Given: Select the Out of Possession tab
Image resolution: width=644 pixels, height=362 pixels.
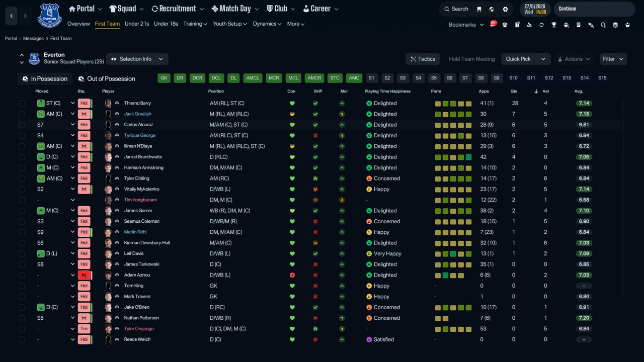Looking at the screenshot, I should pyautogui.click(x=107, y=79).
